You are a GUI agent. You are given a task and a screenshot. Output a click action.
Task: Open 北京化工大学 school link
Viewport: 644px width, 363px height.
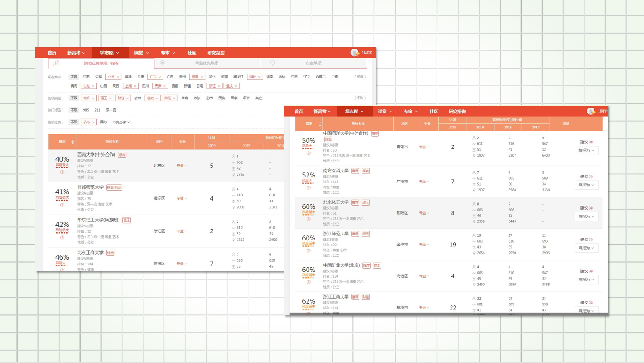[x=336, y=202]
